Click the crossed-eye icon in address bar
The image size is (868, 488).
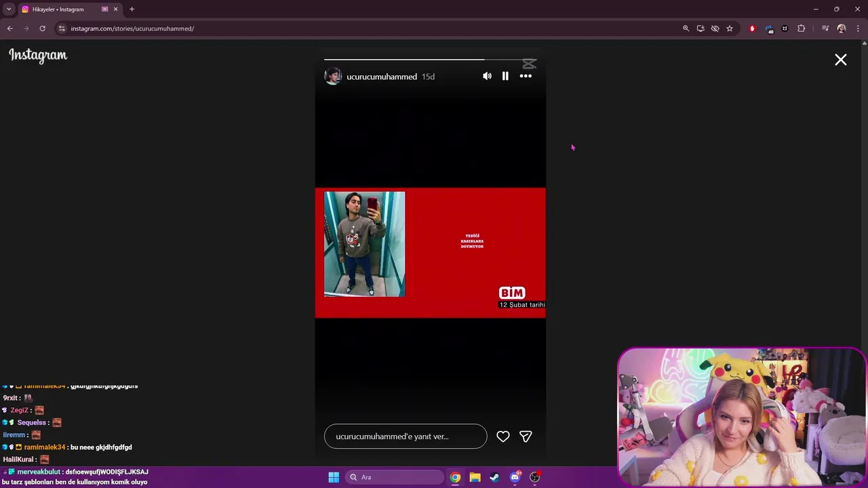click(x=715, y=28)
